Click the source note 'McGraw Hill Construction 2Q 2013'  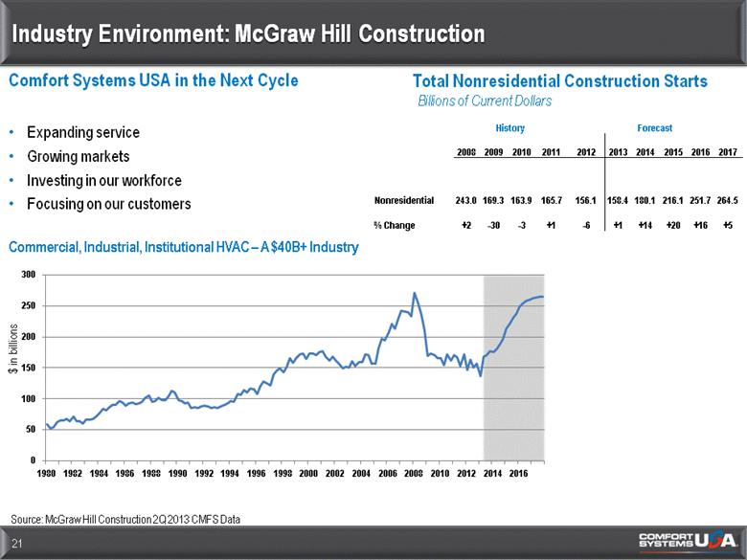(x=124, y=519)
